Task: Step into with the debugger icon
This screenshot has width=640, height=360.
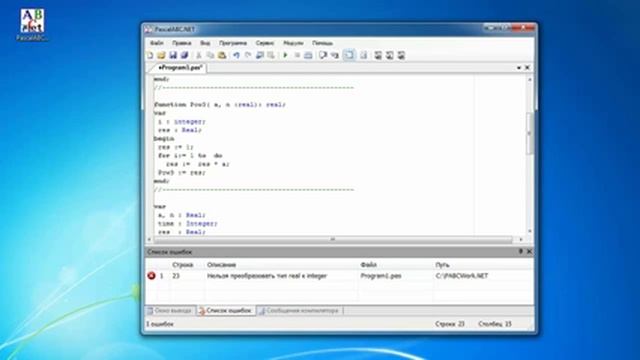Action: tap(335, 55)
